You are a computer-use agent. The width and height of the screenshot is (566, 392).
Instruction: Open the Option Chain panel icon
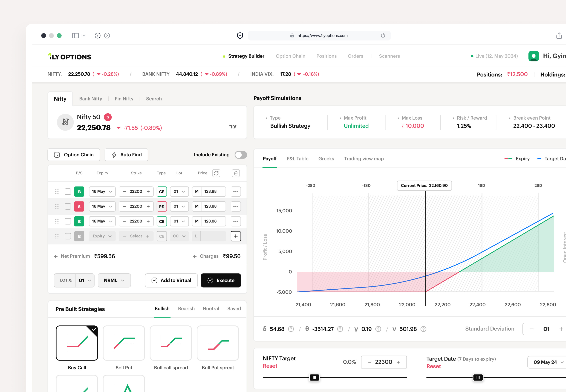point(57,155)
